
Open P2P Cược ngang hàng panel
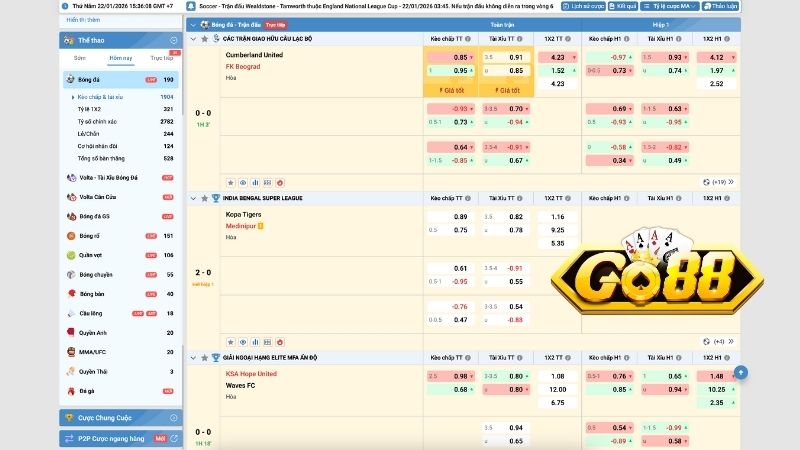click(x=120, y=438)
